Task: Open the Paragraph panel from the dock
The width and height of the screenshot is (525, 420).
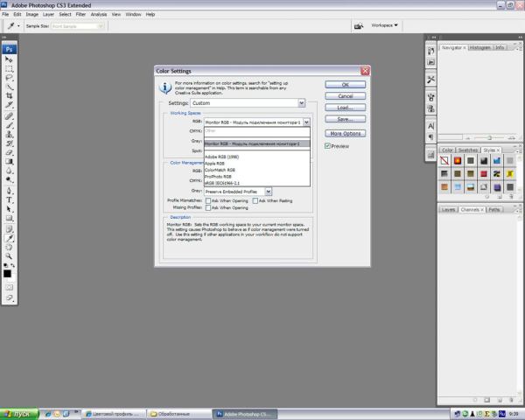Action: (430, 137)
